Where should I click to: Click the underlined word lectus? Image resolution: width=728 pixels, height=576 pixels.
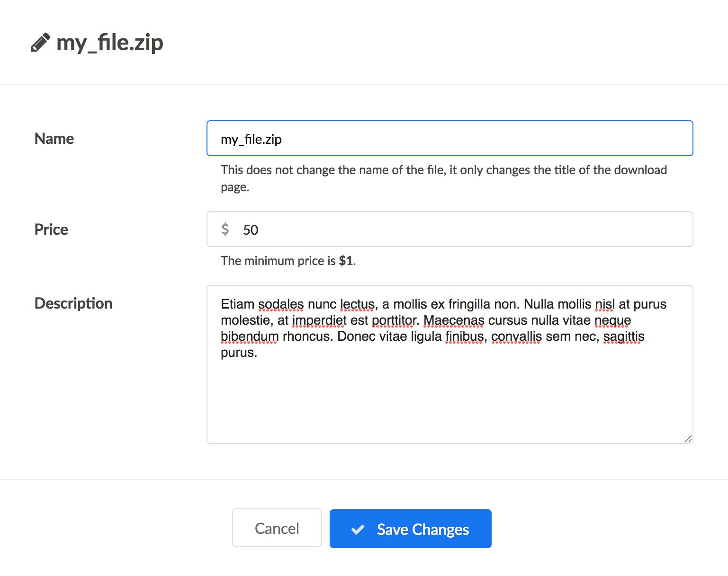(356, 304)
